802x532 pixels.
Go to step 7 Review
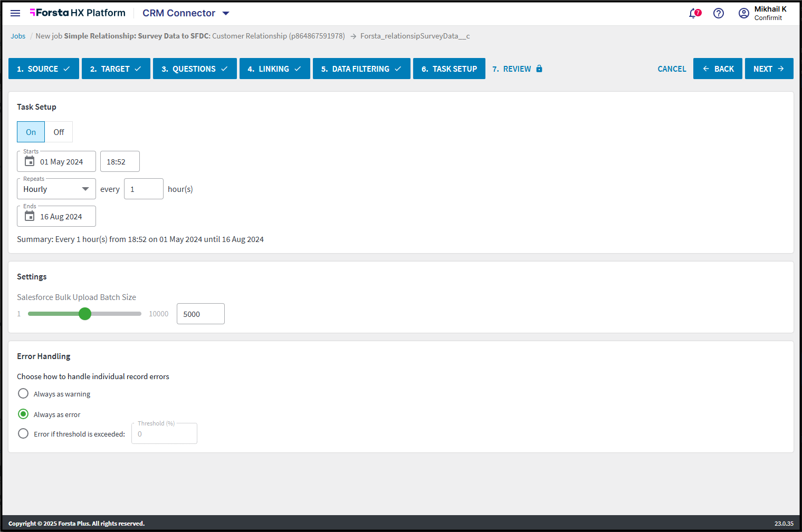coord(517,69)
